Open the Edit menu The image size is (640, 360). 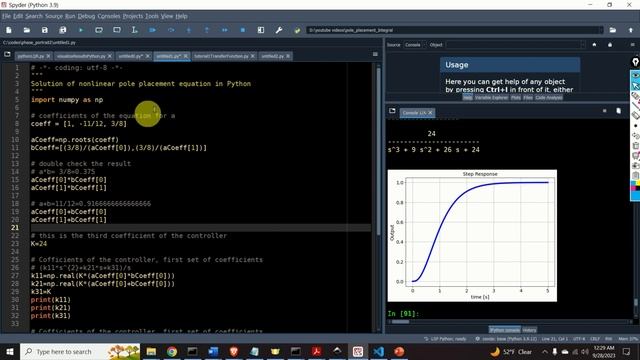pyautogui.click(x=18, y=16)
